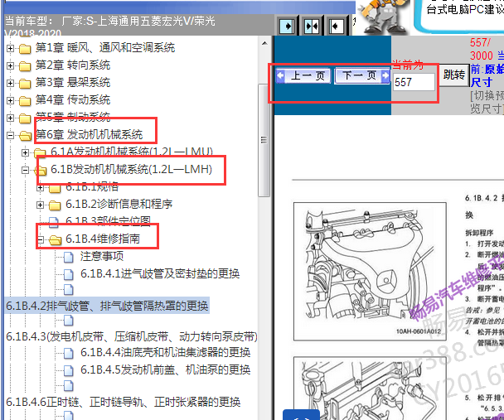Viewport: 504px width, 420px height.
Task: Click left-arrow panel collapse icon
Action: pos(337,26)
